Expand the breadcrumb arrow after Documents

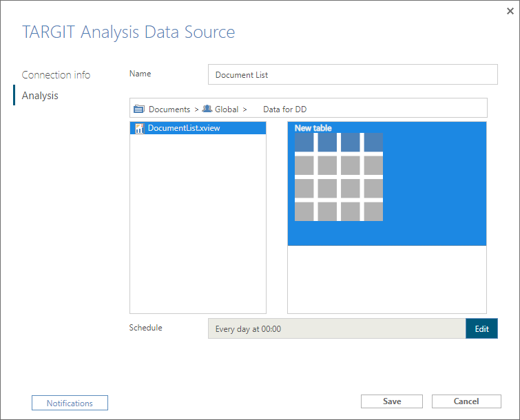point(196,109)
